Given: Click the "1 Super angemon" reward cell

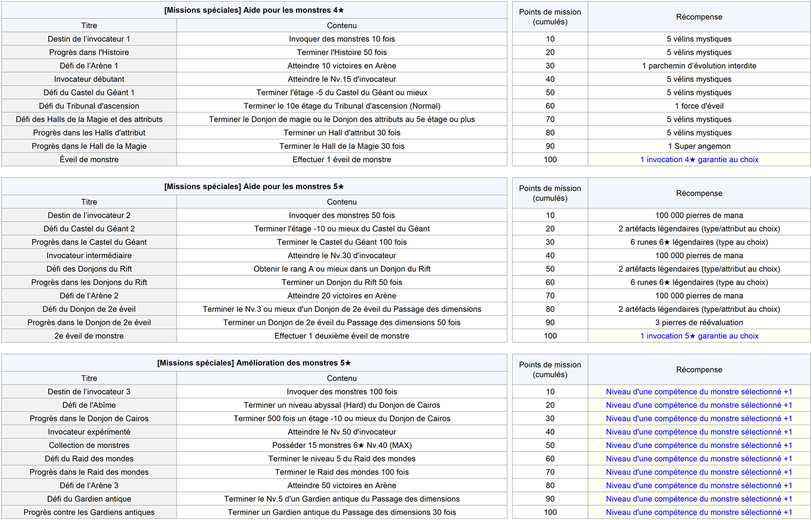Looking at the screenshot, I should (x=699, y=146).
